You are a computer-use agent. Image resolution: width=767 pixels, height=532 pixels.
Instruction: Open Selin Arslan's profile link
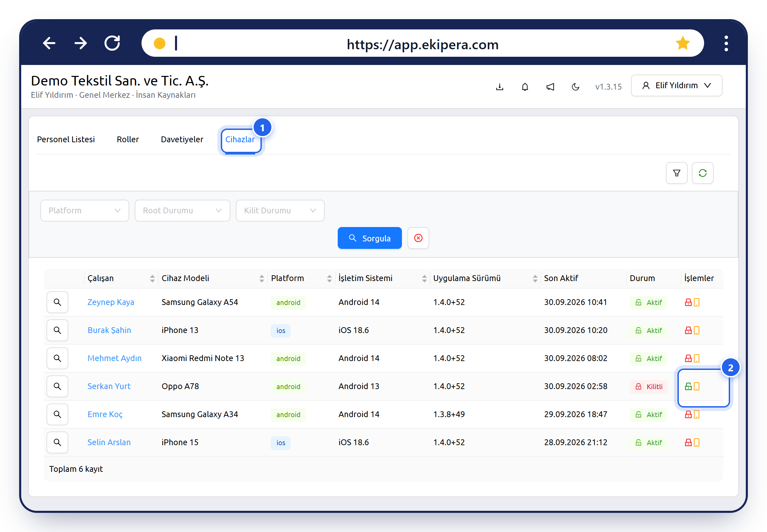pos(109,442)
